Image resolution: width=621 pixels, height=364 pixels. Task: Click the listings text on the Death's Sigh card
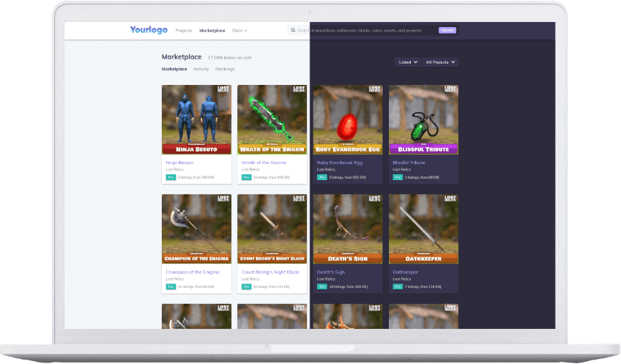click(x=348, y=287)
